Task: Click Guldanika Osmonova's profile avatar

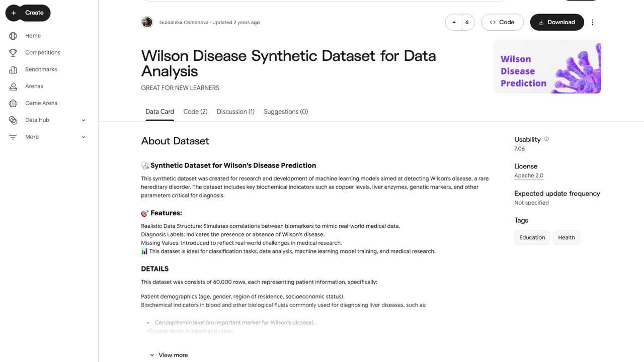Action: (x=147, y=22)
